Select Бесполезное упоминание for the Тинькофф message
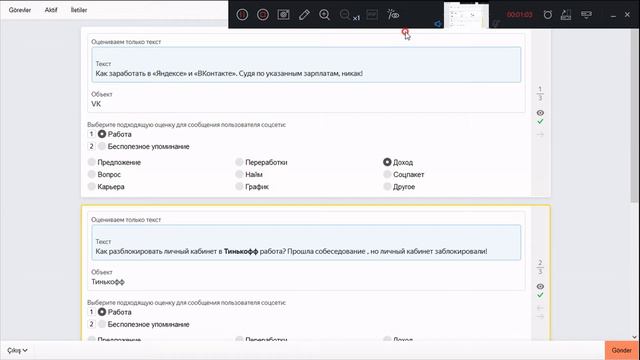Screen dimensions: 640x360 102,324
